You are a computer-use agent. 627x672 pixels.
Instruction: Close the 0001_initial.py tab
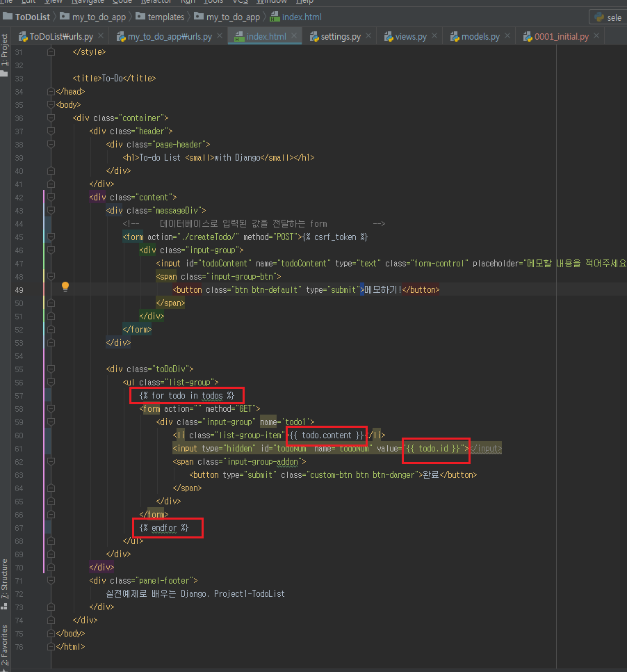pyautogui.click(x=596, y=36)
